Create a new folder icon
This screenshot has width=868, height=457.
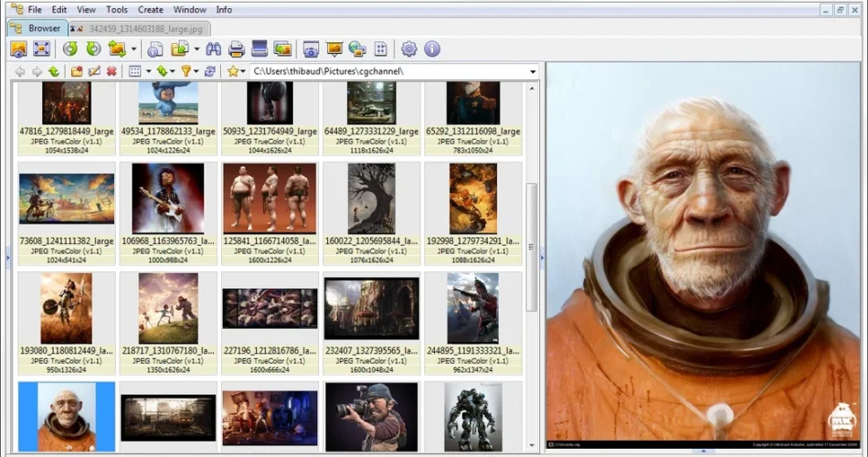click(x=77, y=71)
